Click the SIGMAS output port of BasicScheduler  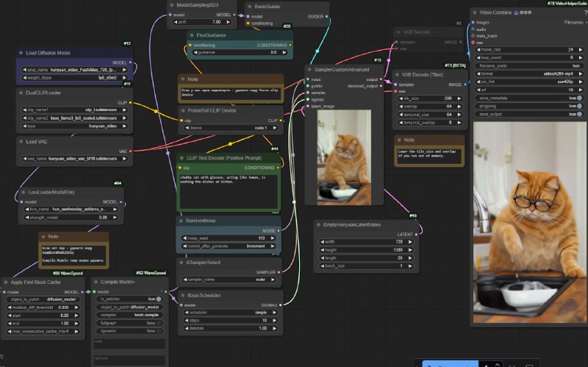pos(280,305)
